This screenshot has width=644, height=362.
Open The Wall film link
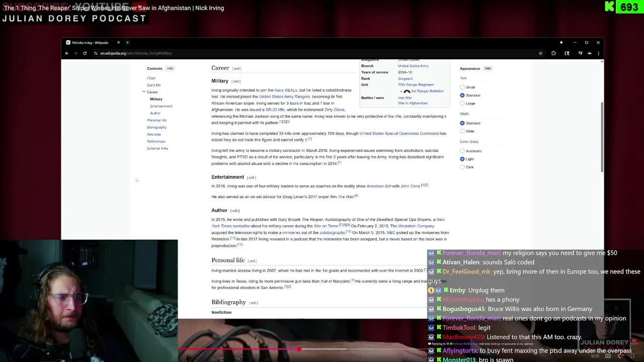pyautogui.click(x=346, y=197)
